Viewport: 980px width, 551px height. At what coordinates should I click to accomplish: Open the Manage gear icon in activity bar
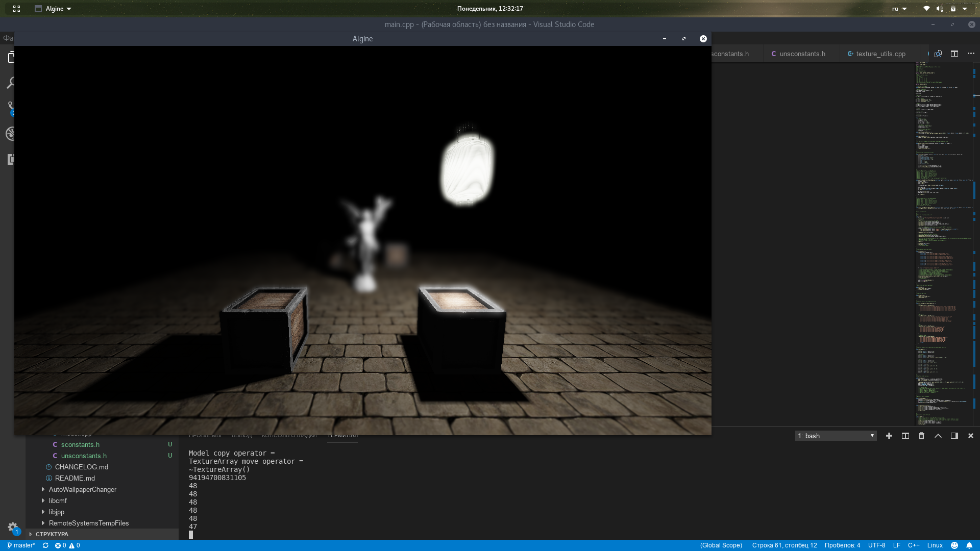(x=13, y=527)
